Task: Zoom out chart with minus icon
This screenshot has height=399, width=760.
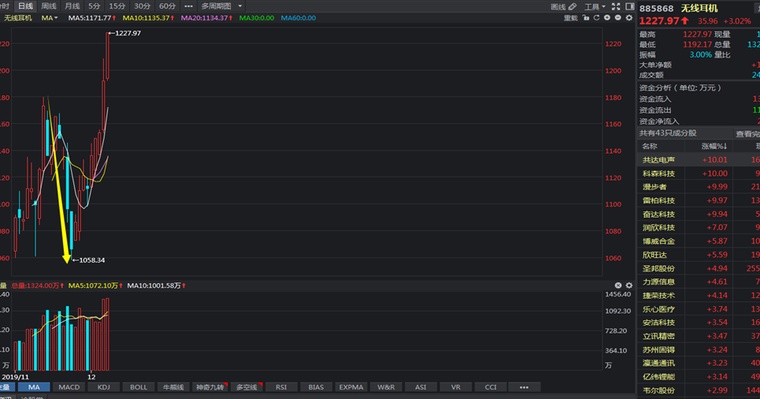Action: [618, 18]
